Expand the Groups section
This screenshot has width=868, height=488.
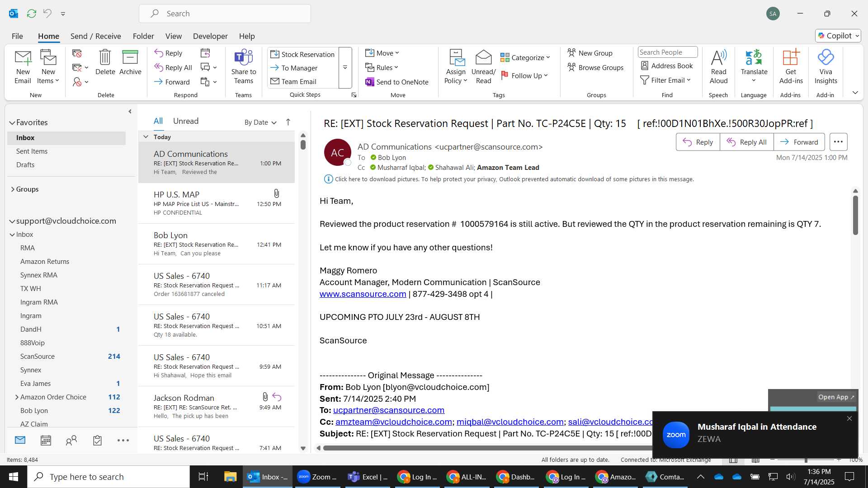coord(12,189)
